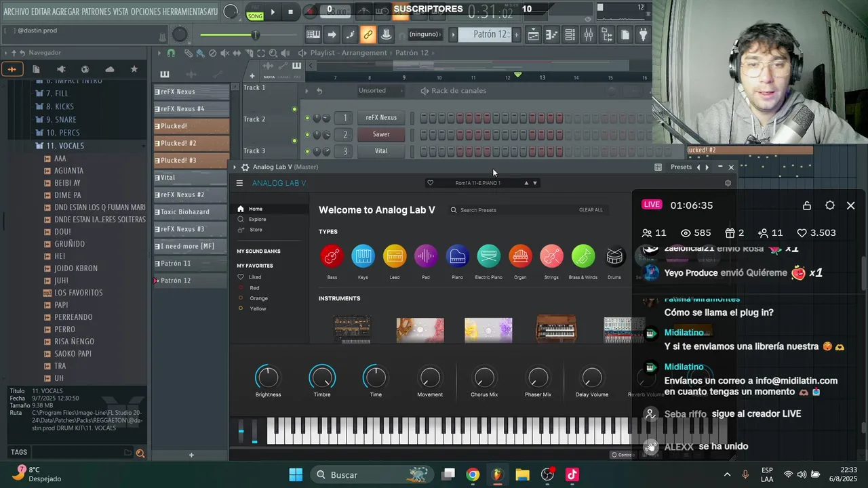Viewport: 868px width, 488px height.
Task: Select the Sawer channel button
Action: click(381, 134)
